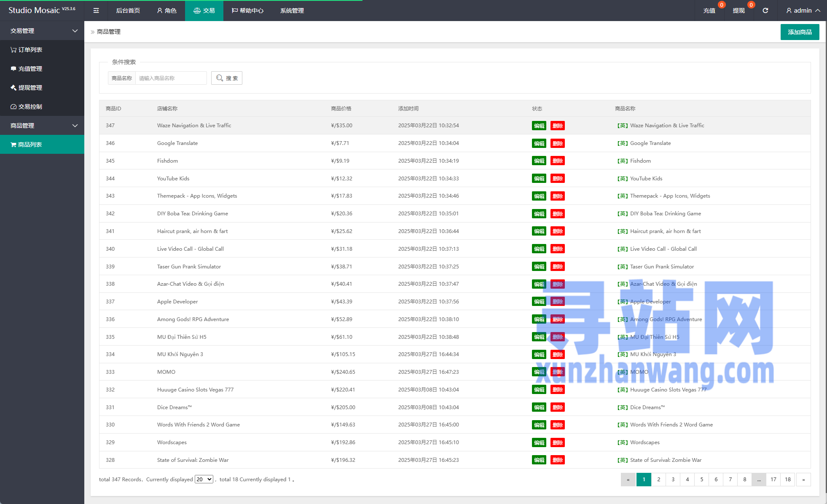This screenshot has height=504, width=827.
Task: Edit product 330 Words With Friends 2
Action: click(x=539, y=425)
